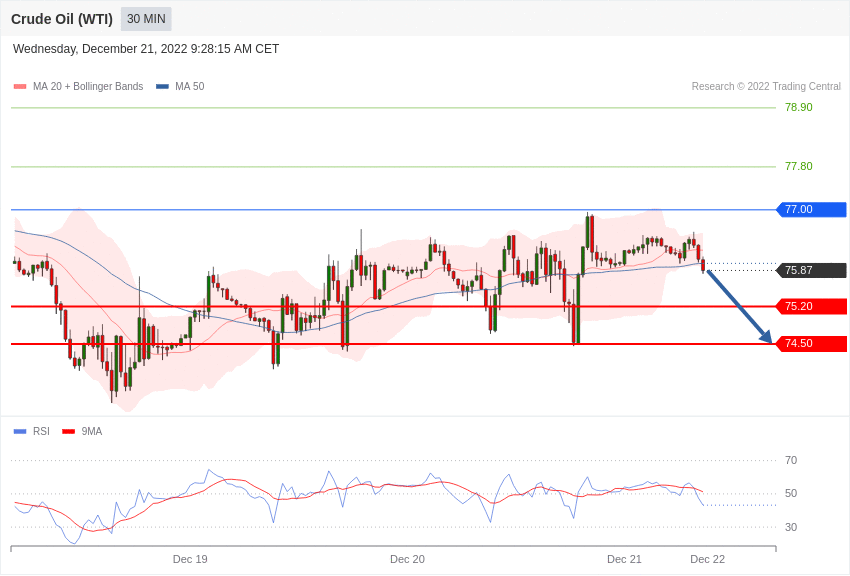
Task: Click the MA 50 legend color swatch
Action: (x=162, y=87)
